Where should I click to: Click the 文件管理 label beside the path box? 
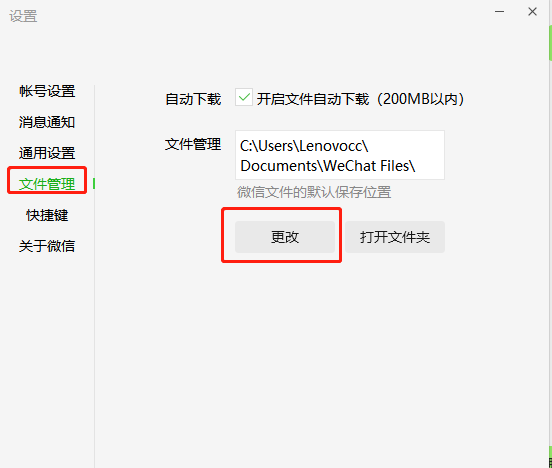tap(193, 144)
